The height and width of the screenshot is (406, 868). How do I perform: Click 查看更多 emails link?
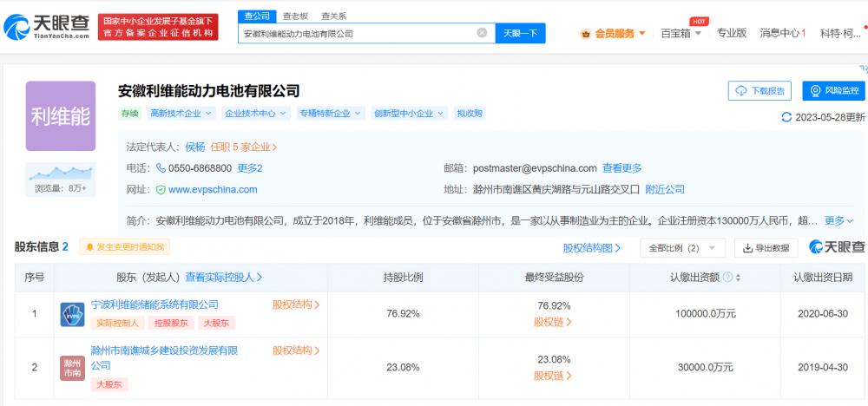(622, 168)
